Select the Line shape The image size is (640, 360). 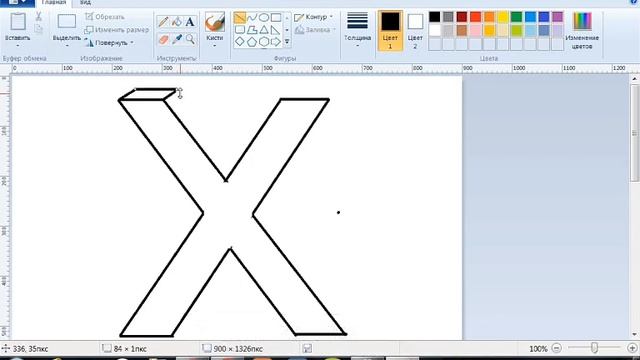pyautogui.click(x=240, y=18)
